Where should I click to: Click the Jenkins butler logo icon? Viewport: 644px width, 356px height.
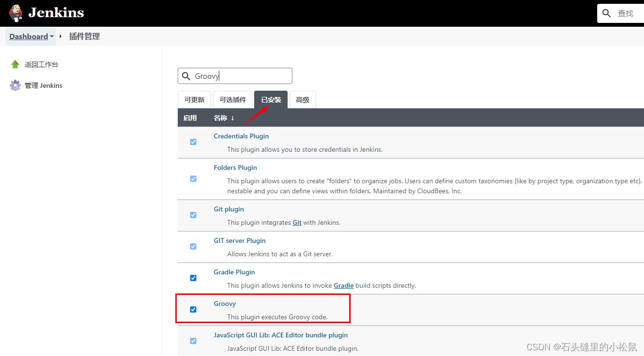coord(16,13)
